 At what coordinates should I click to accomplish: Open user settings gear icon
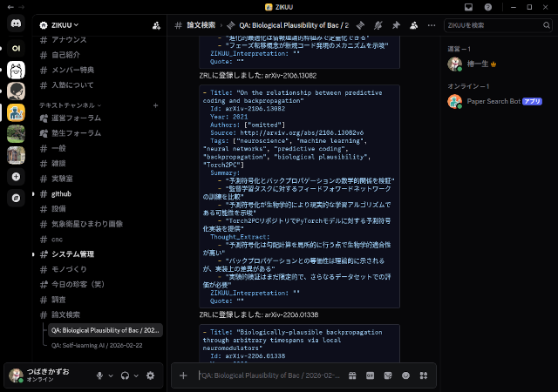[x=151, y=375]
